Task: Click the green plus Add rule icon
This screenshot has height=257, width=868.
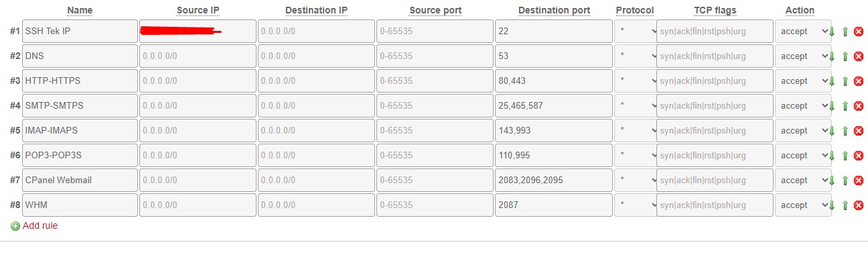Action: (x=15, y=226)
